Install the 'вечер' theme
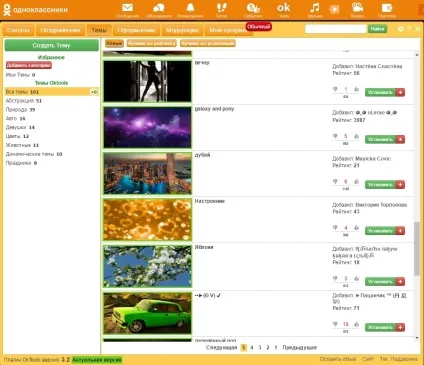Screen dimensions: 424x365 [380, 92]
